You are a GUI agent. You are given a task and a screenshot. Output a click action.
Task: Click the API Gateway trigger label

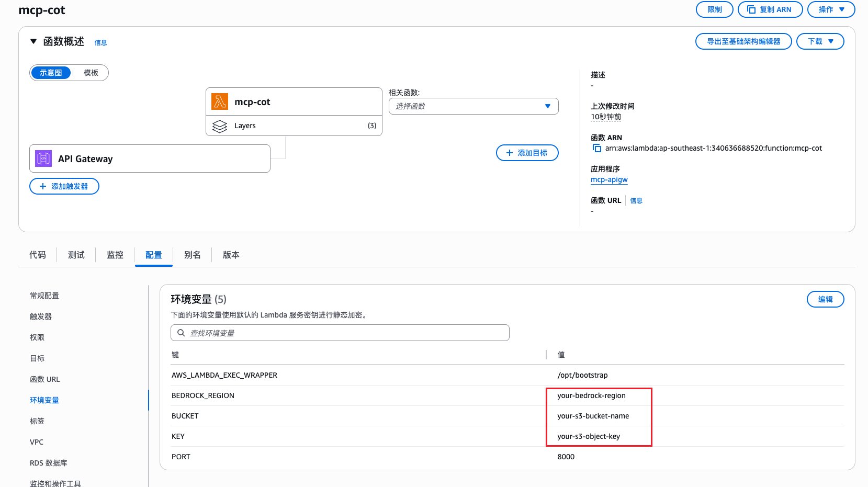click(85, 159)
